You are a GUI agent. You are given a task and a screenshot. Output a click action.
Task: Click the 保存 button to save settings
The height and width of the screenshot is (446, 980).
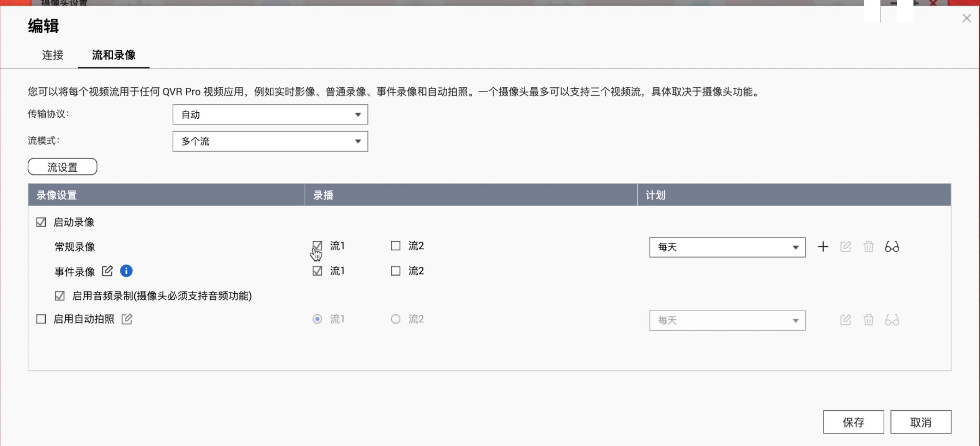[x=853, y=422]
